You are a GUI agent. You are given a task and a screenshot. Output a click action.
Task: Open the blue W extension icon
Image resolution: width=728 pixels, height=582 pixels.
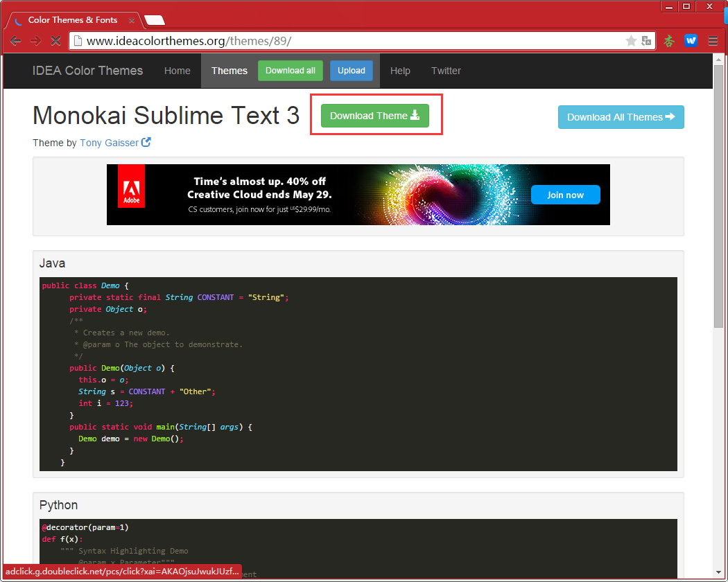tap(691, 41)
